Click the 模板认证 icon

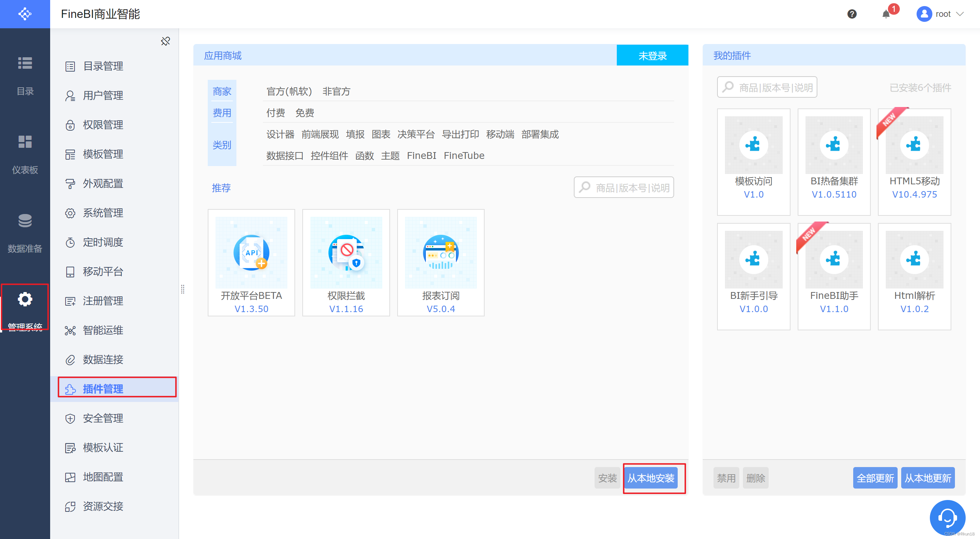point(70,448)
